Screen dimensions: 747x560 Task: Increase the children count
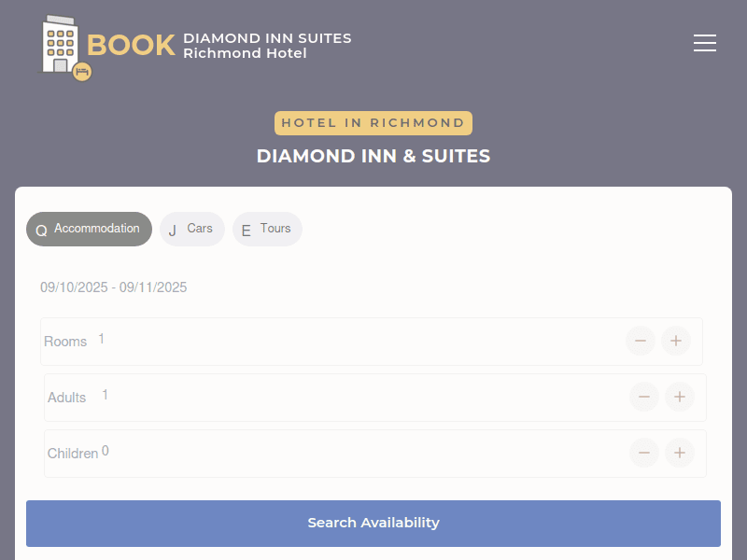point(680,453)
